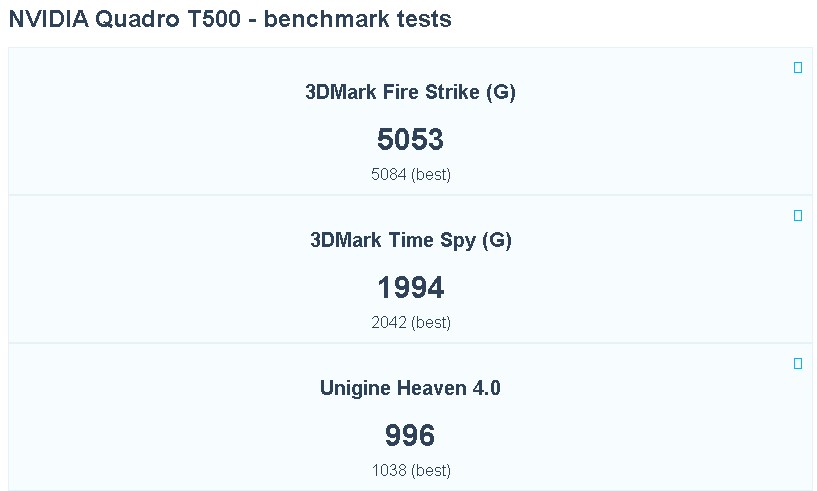Click the 1038 (best) text

pos(410,470)
